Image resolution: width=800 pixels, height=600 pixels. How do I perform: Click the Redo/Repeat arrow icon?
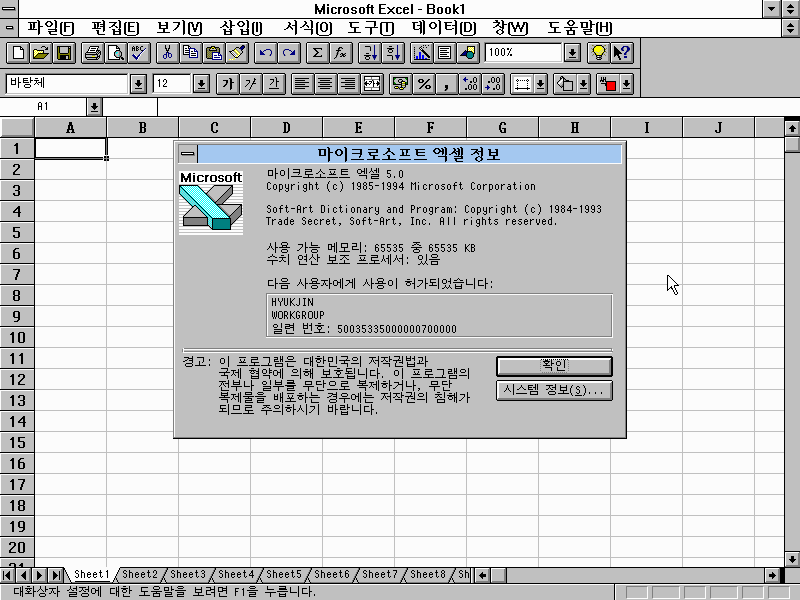click(289, 53)
